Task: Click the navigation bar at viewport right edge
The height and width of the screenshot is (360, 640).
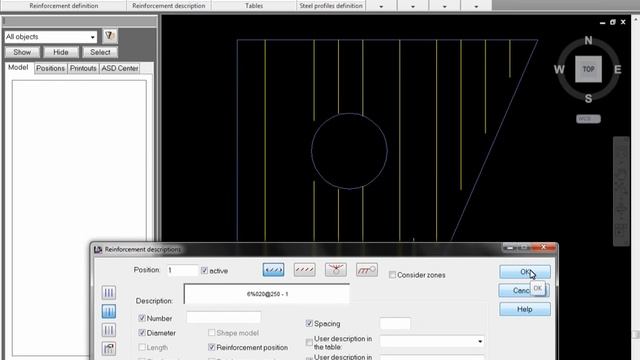Action: pyautogui.click(x=621, y=191)
